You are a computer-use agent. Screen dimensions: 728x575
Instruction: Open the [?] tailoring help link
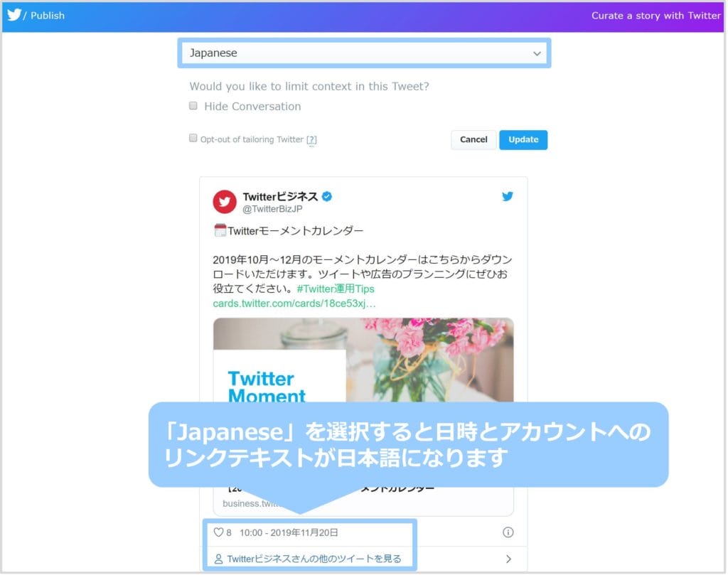311,139
